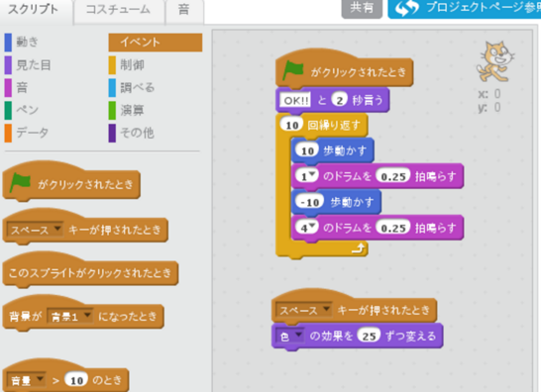Click the OK!! text field in say block
The image size is (541, 392).
coord(295,100)
